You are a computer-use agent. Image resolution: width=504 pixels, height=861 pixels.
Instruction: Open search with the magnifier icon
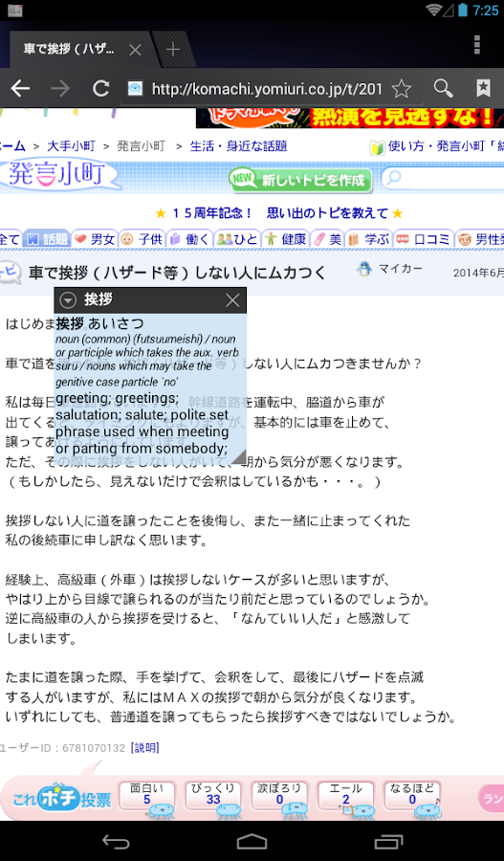click(443, 88)
